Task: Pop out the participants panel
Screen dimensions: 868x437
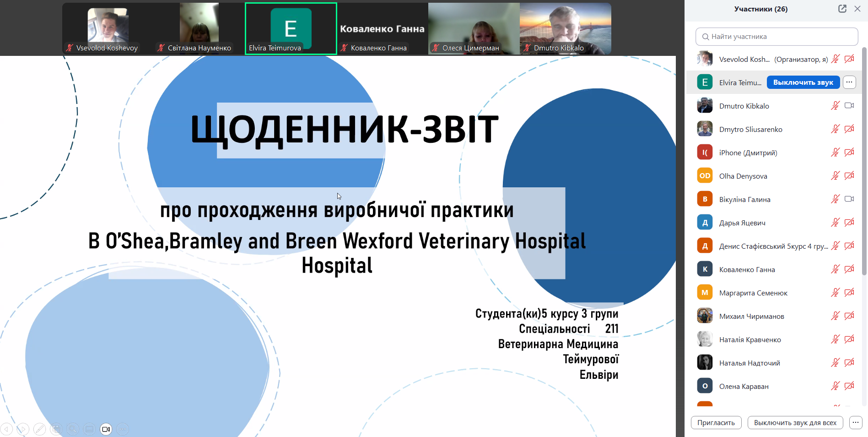Action: (x=842, y=9)
